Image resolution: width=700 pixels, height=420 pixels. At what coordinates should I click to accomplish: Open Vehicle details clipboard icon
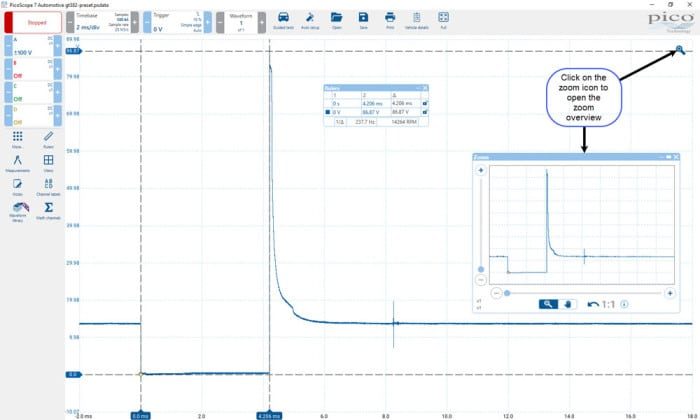click(417, 21)
